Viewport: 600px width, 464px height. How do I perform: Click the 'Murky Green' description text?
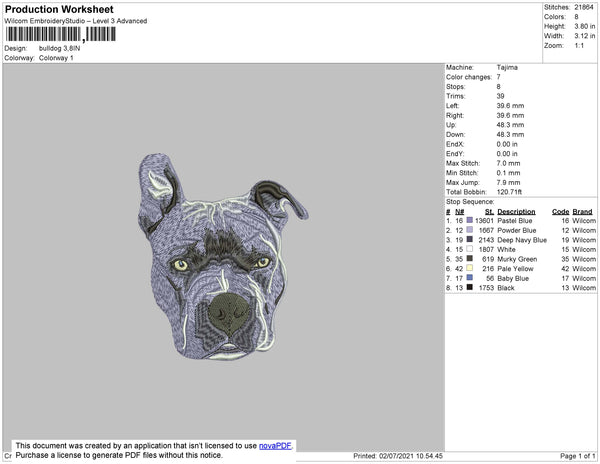coord(517,259)
